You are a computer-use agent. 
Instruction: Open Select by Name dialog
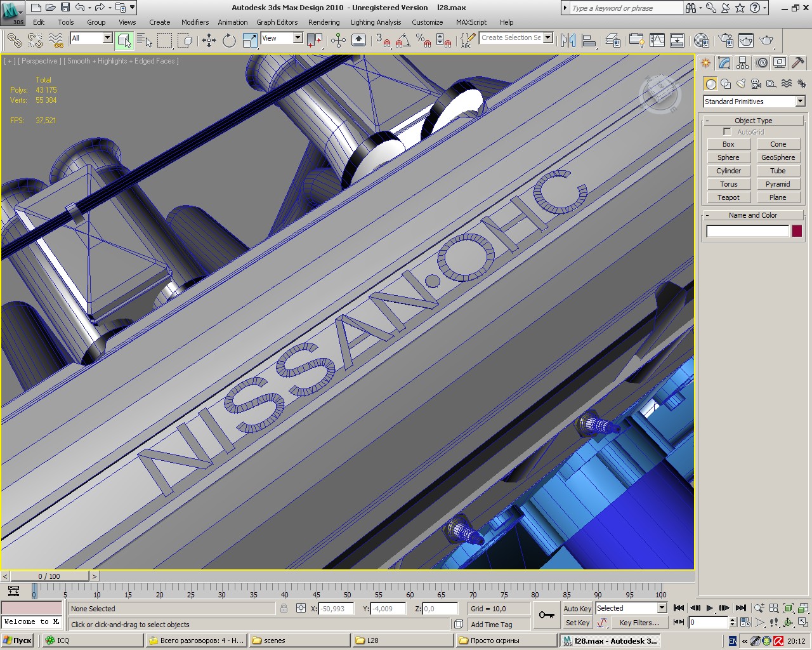(145, 41)
